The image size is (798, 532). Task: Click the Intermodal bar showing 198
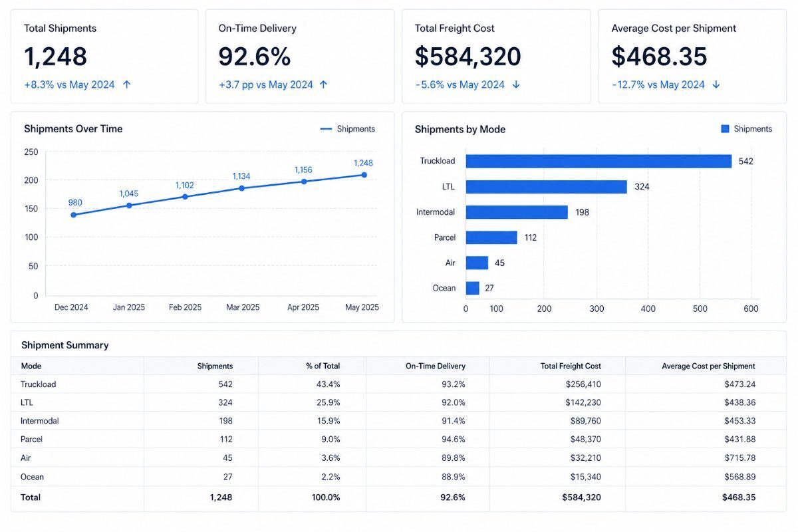(x=517, y=212)
